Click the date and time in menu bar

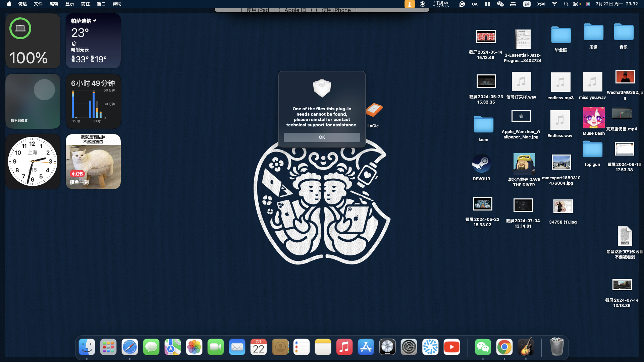coord(616,4)
